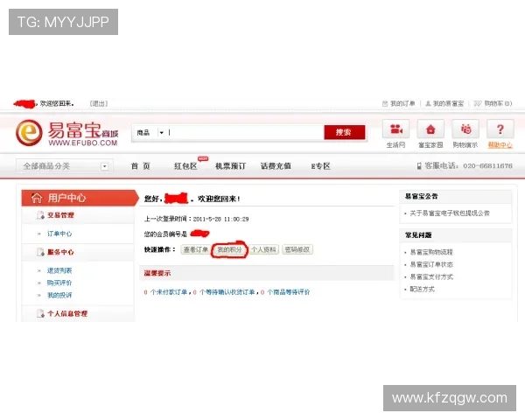Click the 我的易富宝 person icon
Image resolution: width=525 pixels, height=420 pixels.
[x=428, y=103]
